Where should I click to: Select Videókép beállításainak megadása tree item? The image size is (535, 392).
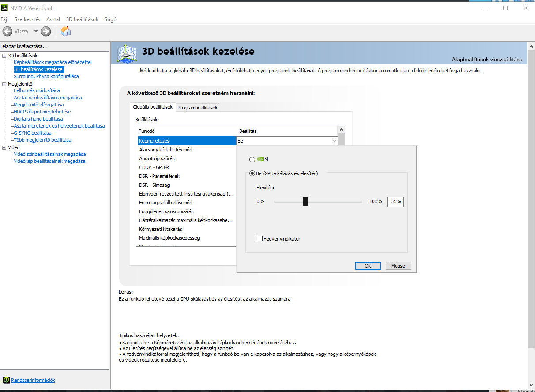49,161
